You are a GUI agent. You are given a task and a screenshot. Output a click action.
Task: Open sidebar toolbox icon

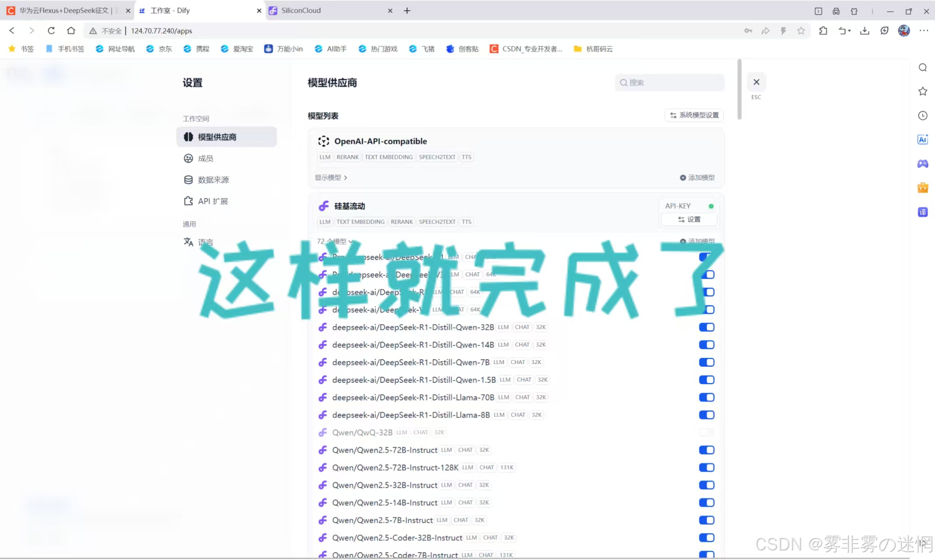923,188
